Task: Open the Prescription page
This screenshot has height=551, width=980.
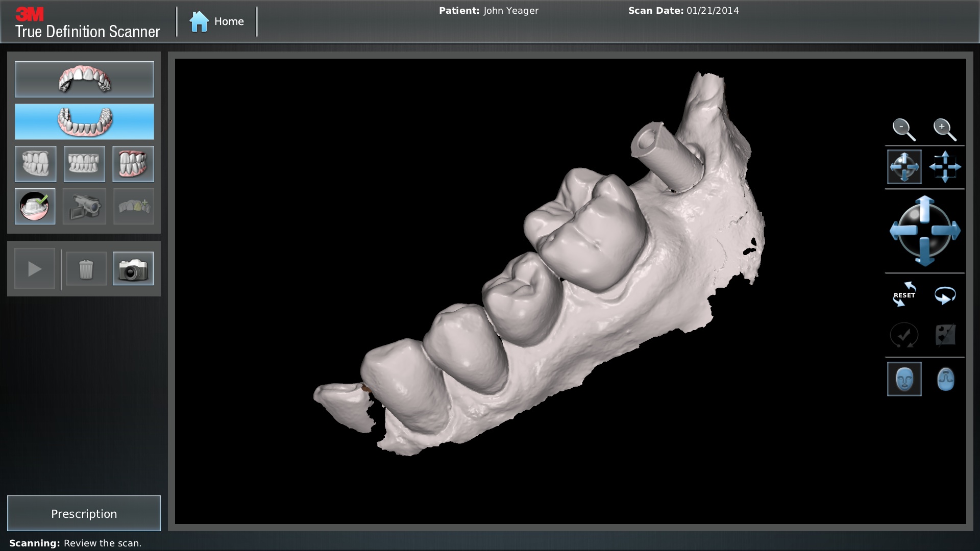Action: click(84, 513)
